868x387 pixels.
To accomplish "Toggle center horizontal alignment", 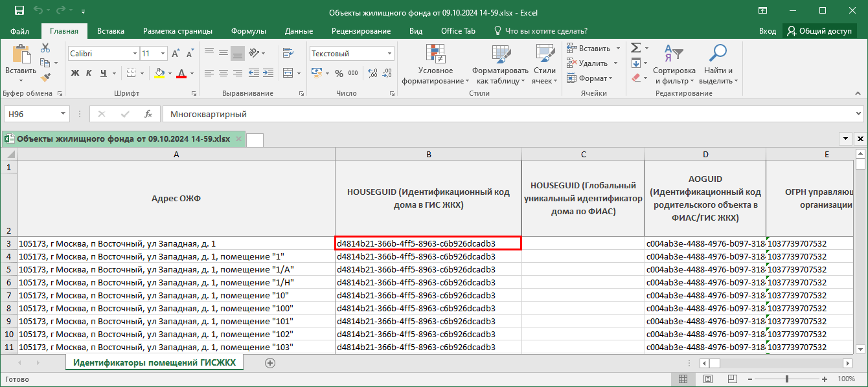I will [x=223, y=73].
